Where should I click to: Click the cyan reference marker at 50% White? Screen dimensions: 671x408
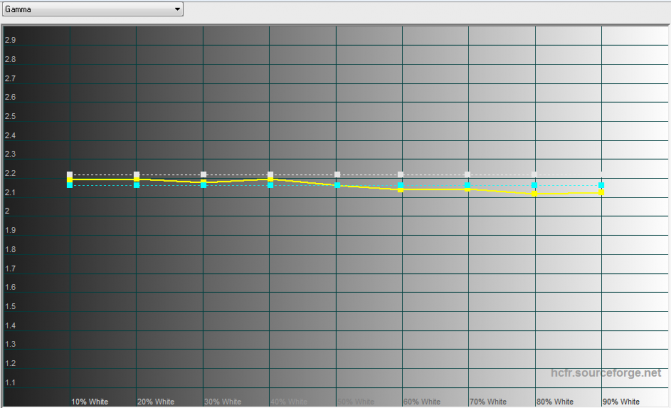coord(337,185)
